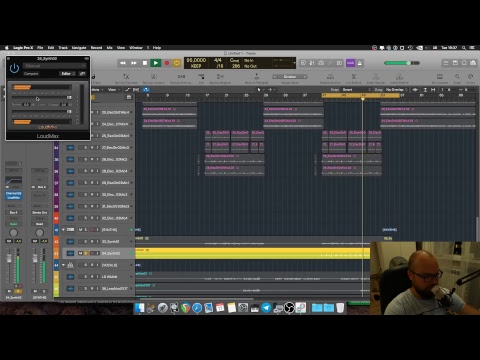
Task: Open the Navigate menu
Action: coord(79,48)
